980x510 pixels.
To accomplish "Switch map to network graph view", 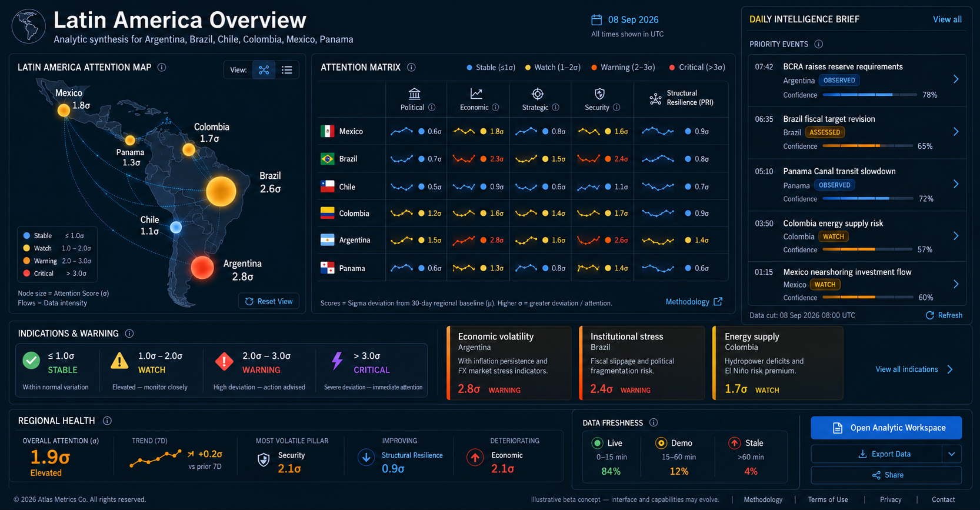I will tap(264, 70).
